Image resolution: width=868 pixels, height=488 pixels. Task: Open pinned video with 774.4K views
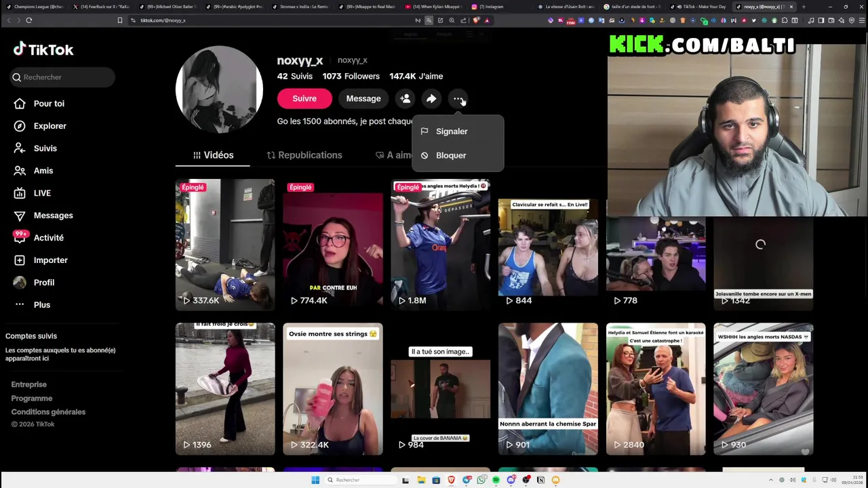point(333,245)
